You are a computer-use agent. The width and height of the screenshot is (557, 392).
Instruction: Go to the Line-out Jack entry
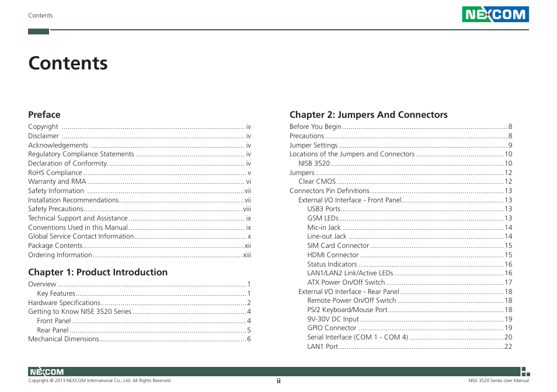tap(410, 236)
